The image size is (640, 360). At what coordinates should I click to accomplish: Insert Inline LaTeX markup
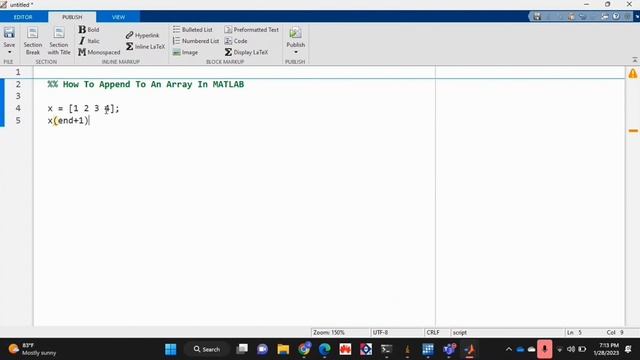click(x=145, y=47)
